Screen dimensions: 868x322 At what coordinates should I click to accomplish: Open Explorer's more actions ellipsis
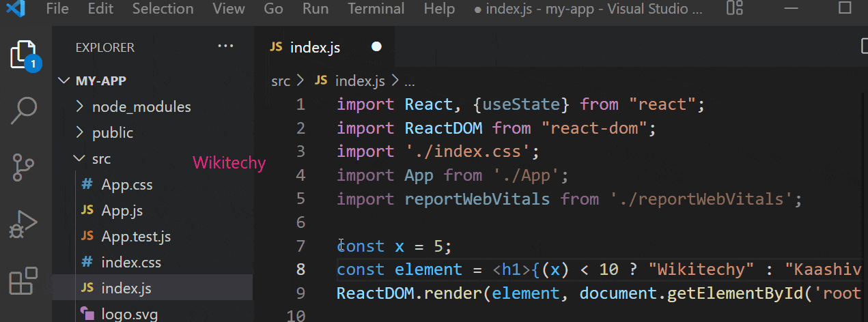(225, 46)
